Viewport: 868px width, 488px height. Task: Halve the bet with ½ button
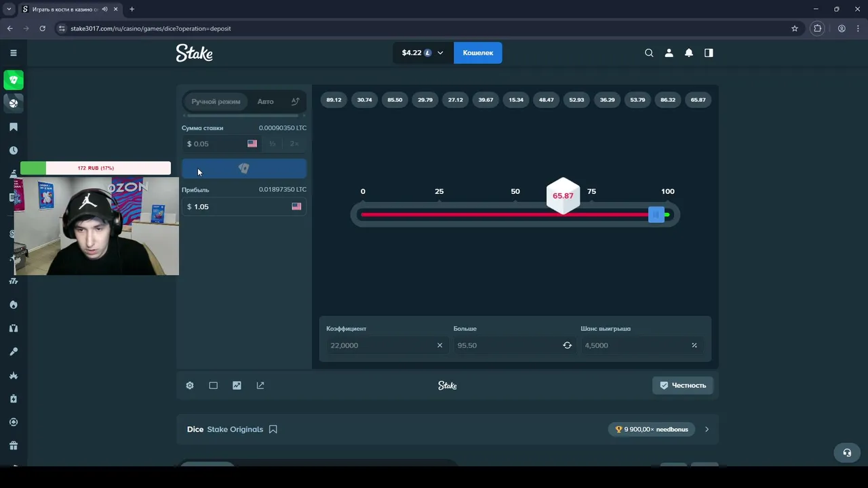[x=273, y=144]
